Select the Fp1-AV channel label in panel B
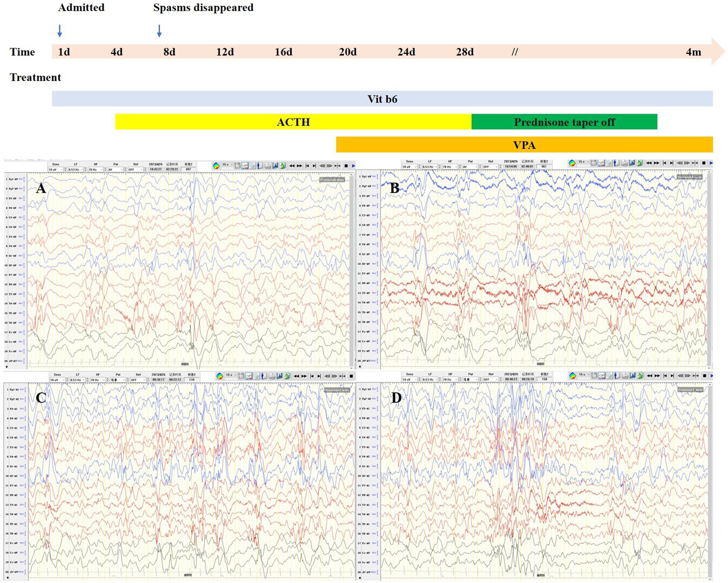 pyautogui.click(x=367, y=176)
